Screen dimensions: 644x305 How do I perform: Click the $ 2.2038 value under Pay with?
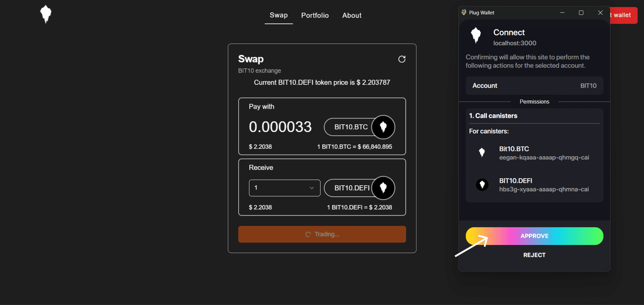tap(260, 147)
